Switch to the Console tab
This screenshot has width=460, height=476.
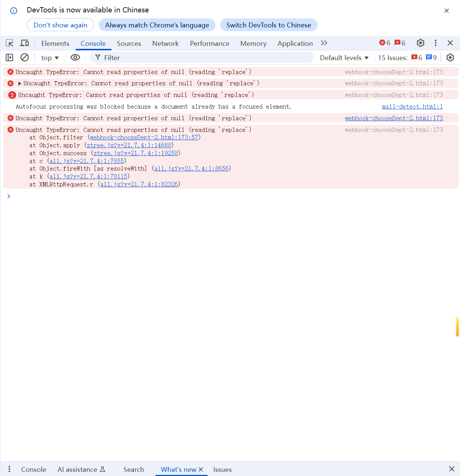[x=93, y=43]
